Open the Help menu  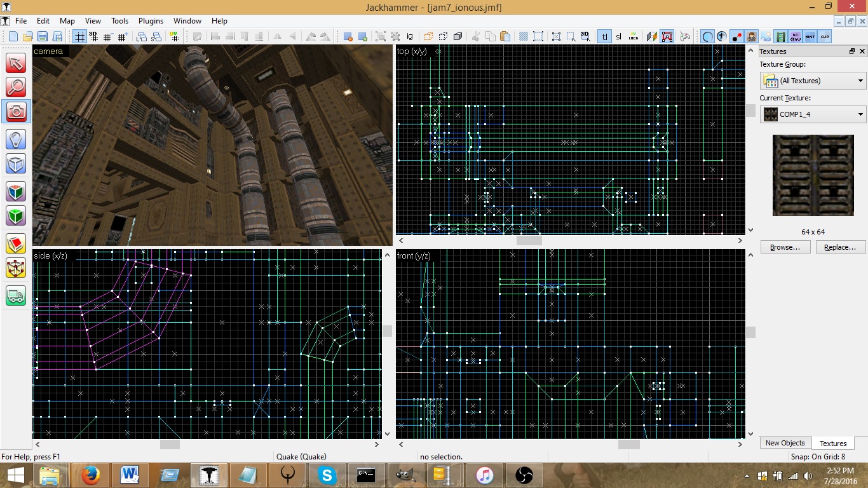[x=219, y=21]
